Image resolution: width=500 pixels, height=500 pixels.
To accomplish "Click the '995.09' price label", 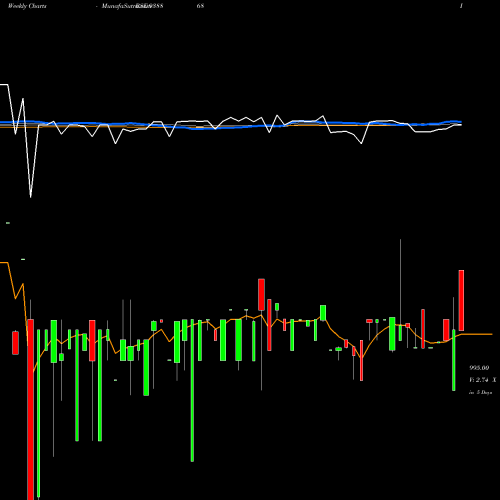I will click(479, 368).
